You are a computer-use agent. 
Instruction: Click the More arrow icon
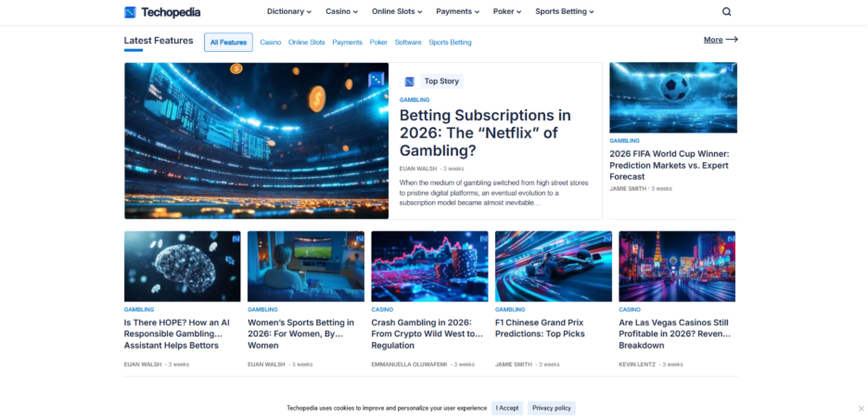(732, 40)
